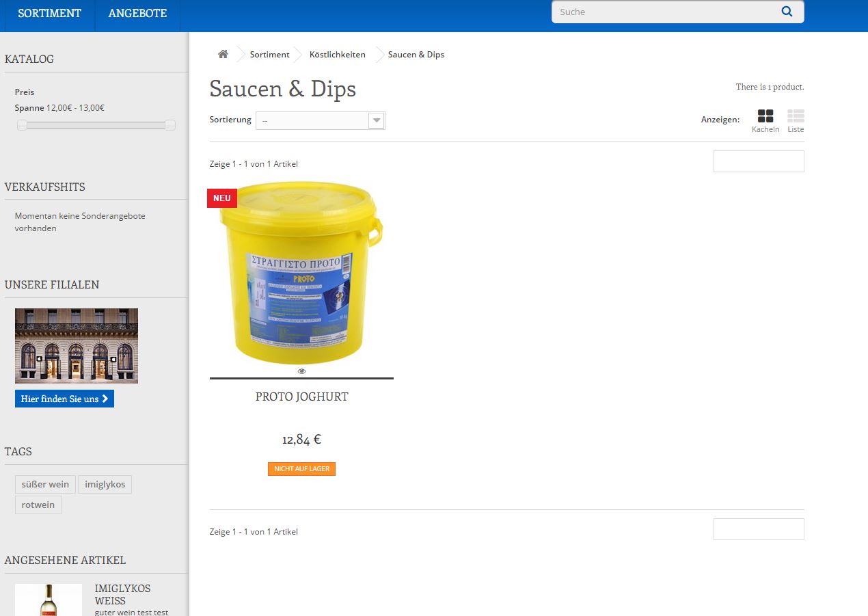Open the SORTIMENT menu
Screen dimensions: 868x616
(50, 14)
